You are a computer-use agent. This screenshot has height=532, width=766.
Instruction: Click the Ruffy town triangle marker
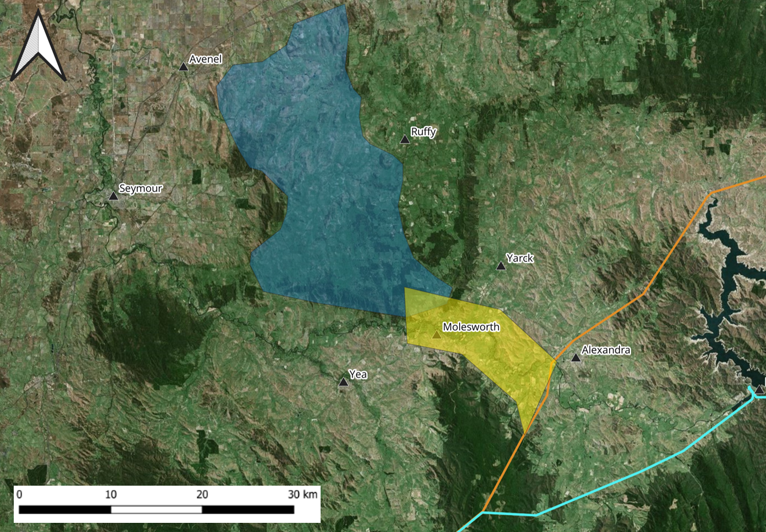(x=405, y=139)
